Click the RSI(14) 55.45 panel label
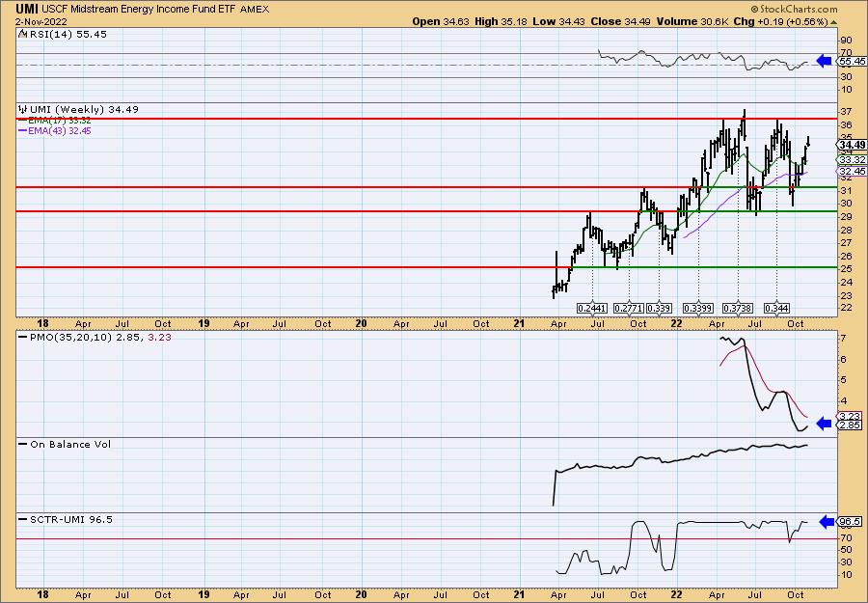 point(68,35)
